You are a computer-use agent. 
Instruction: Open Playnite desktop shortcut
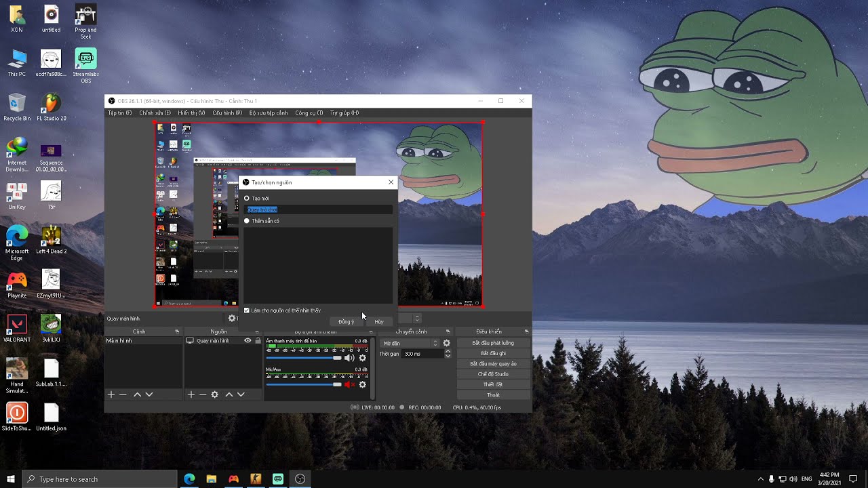pyautogui.click(x=17, y=285)
